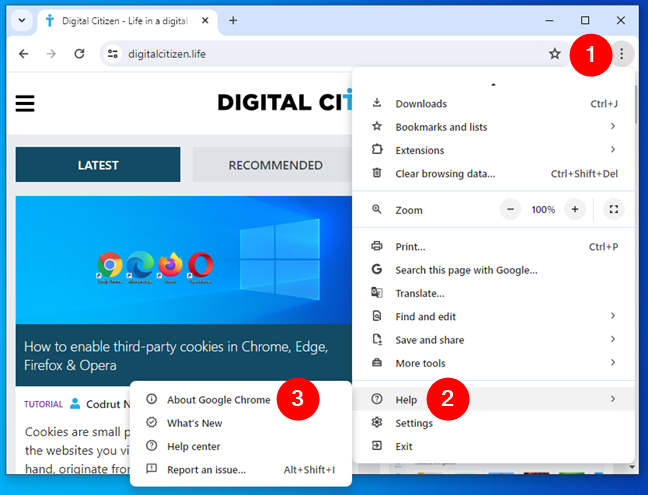
Task: Expand the Help submenu arrow
Action: [613, 399]
